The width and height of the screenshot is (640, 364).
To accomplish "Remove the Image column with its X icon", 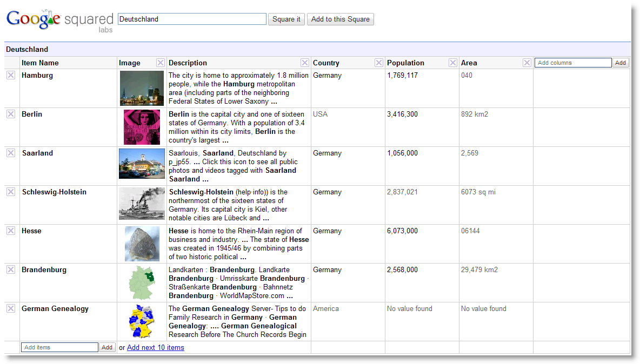I will (x=161, y=63).
